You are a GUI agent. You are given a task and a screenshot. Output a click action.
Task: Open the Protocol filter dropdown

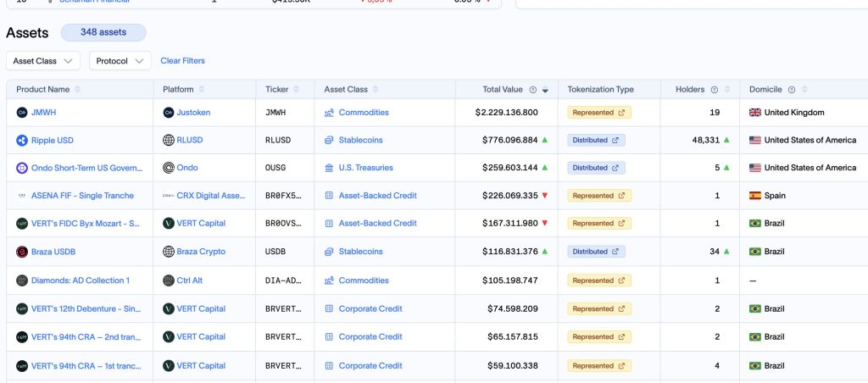(x=120, y=61)
